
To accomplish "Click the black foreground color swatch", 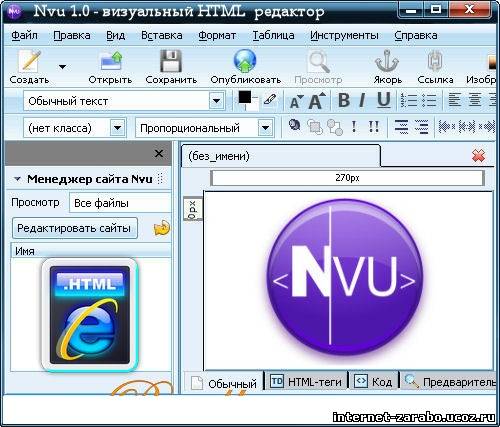I will (x=245, y=97).
